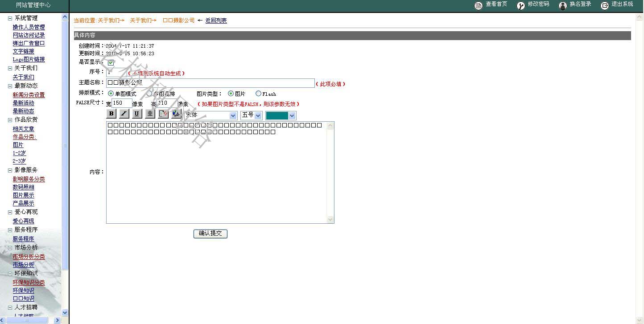The height and width of the screenshot is (324, 644).
Task: Click the Underline (U) formatting icon
Action: coord(137,114)
